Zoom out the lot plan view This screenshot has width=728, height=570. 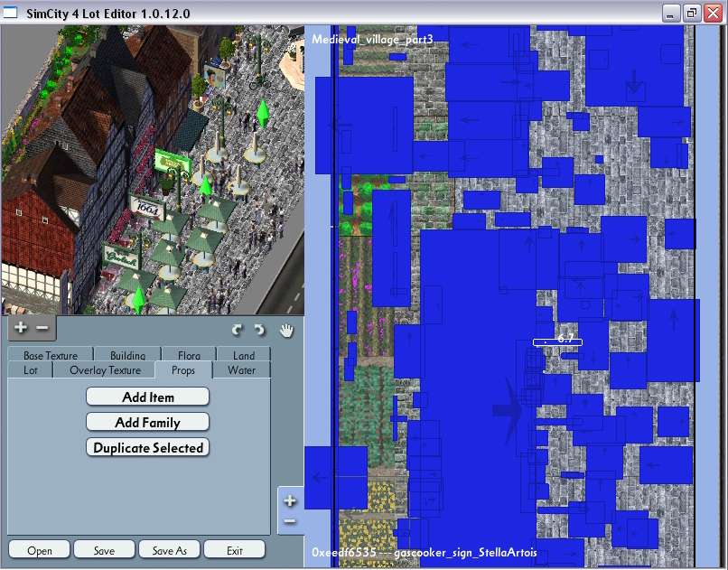pos(290,521)
